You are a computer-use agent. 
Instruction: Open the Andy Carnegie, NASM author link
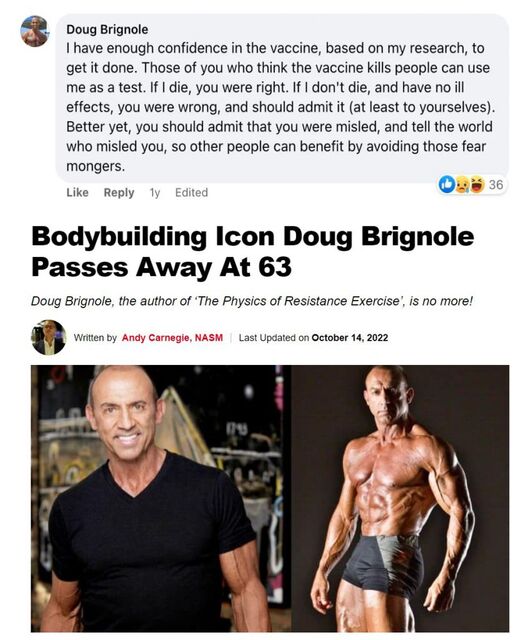pyautogui.click(x=172, y=338)
